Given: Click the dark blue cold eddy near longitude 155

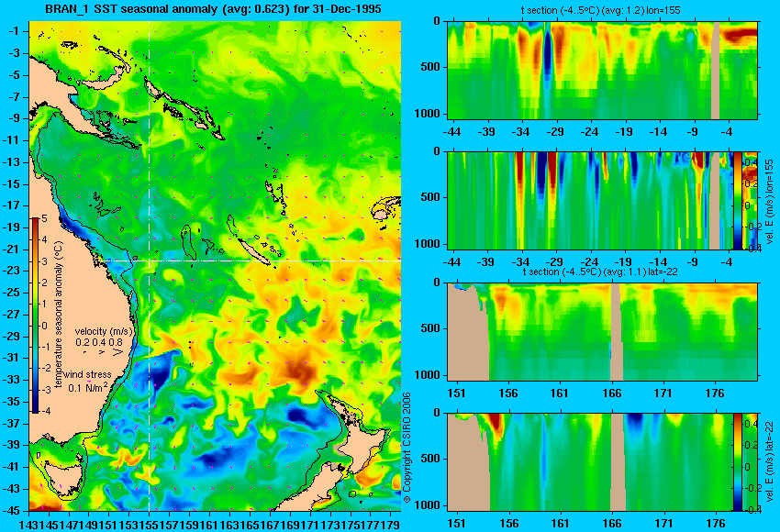Looking at the screenshot, I should coord(158,375).
